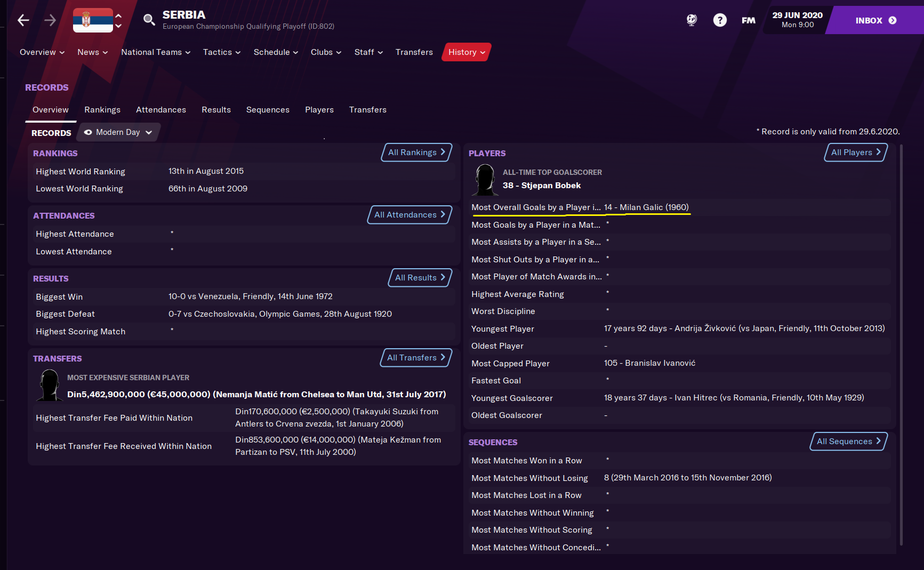
Task: Click the Mateja Kežman transfer fee record
Action: coord(338,446)
